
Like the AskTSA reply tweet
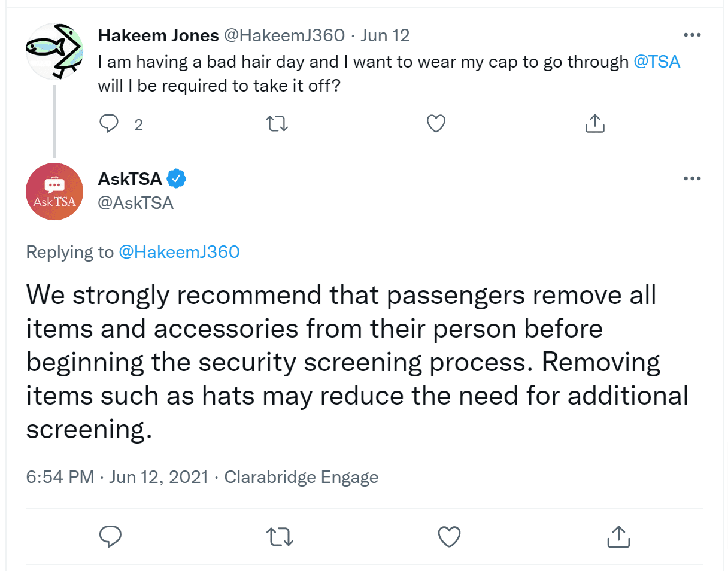[449, 536]
